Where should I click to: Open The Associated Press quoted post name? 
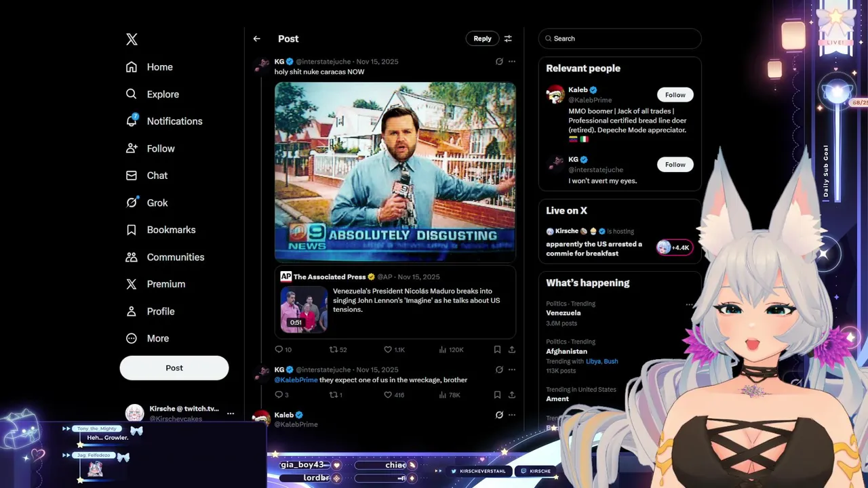tap(330, 277)
